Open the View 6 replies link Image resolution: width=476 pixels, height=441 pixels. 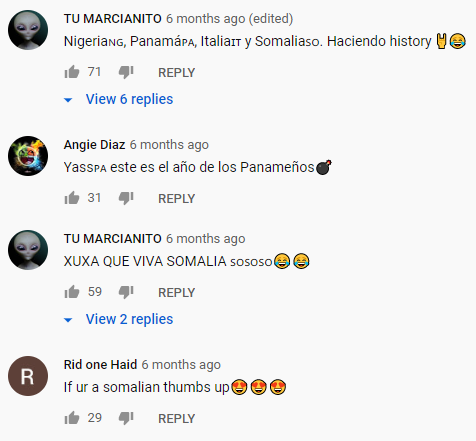pos(129,99)
